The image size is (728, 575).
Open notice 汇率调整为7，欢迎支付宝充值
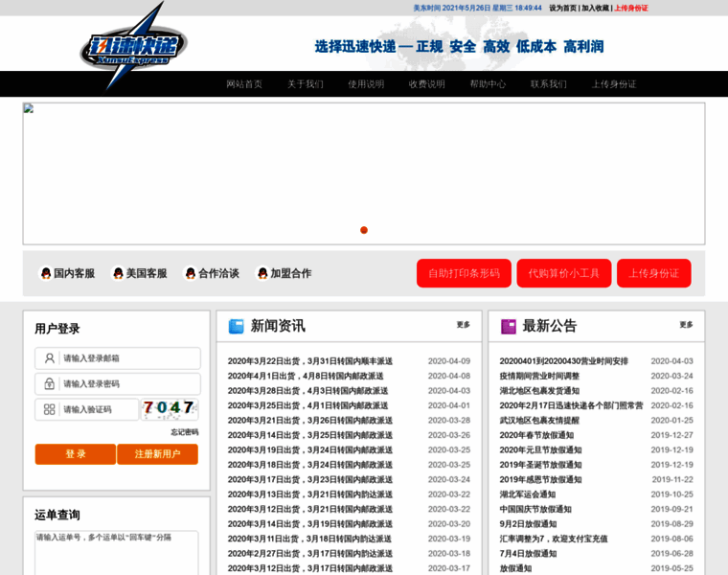pyautogui.click(x=554, y=539)
